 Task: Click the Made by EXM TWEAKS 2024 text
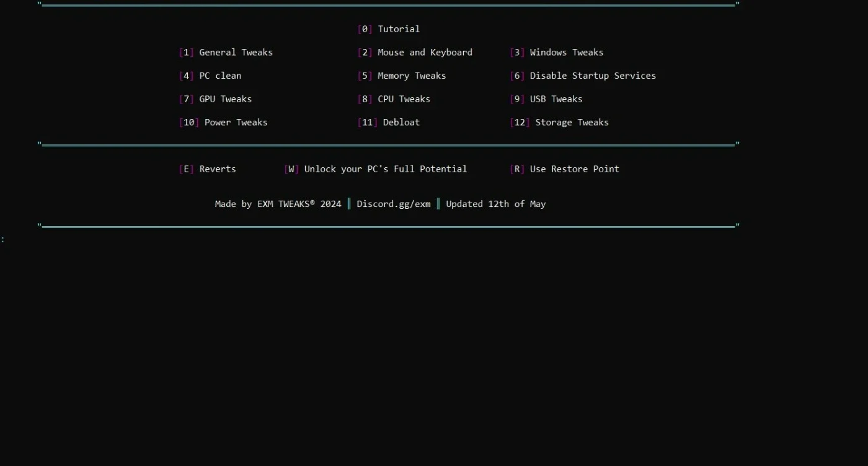(x=278, y=204)
